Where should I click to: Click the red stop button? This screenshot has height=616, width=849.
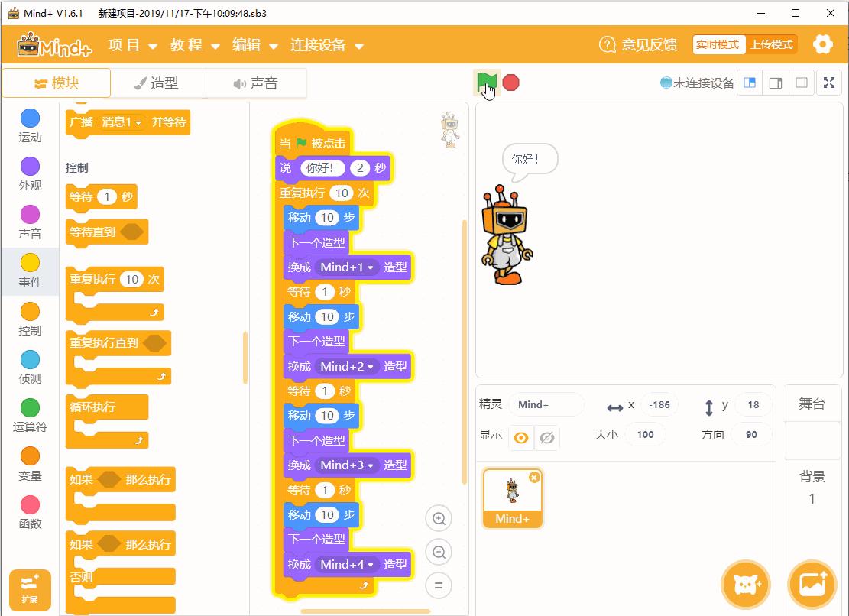coord(510,83)
